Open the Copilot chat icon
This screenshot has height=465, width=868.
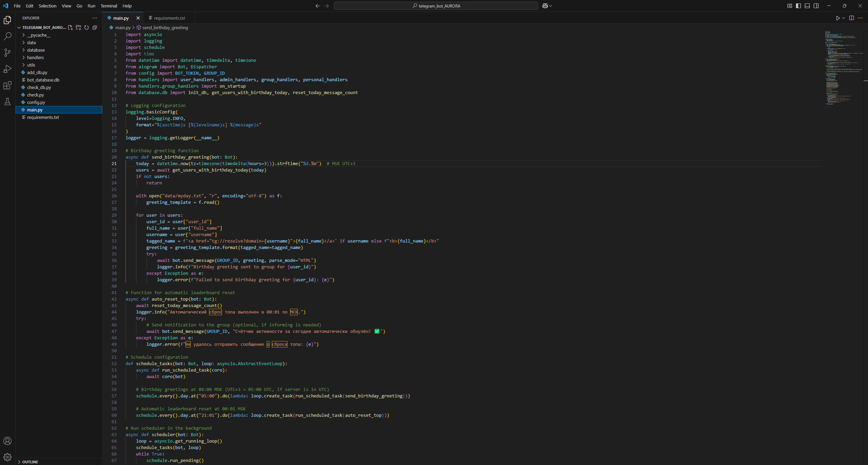coord(545,6)
